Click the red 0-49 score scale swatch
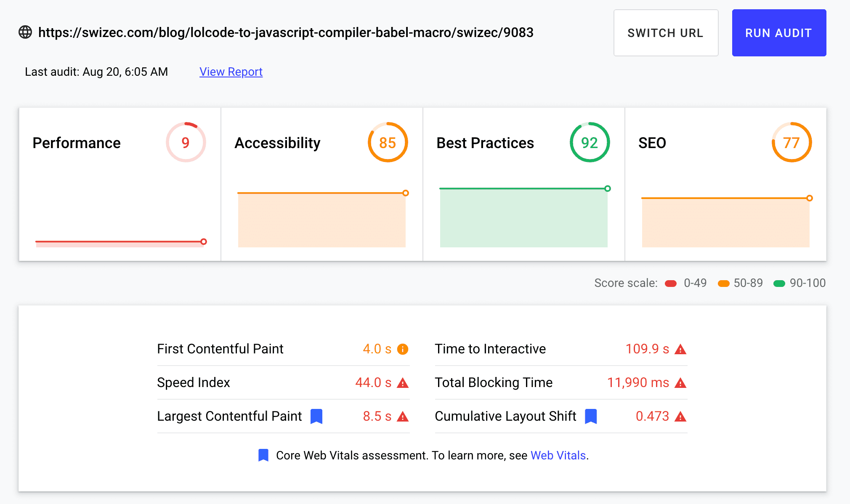Image resolution: width=850 pixels, height=504 pixels. [x=671, y=284]
